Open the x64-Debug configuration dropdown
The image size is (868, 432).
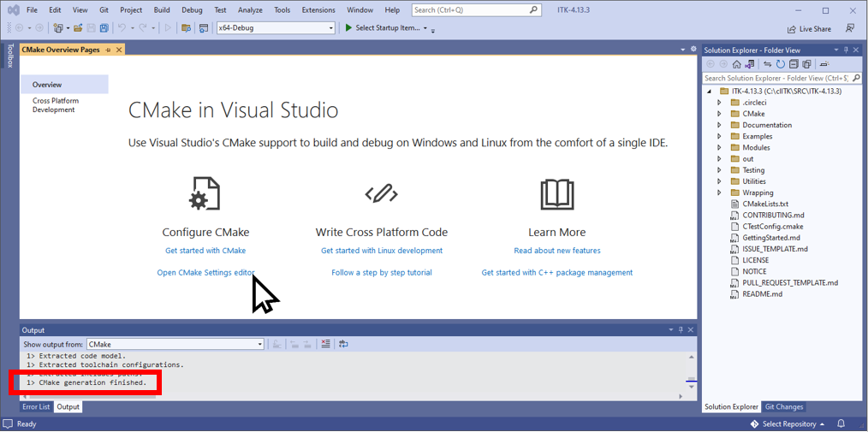(x=331, y=28)
